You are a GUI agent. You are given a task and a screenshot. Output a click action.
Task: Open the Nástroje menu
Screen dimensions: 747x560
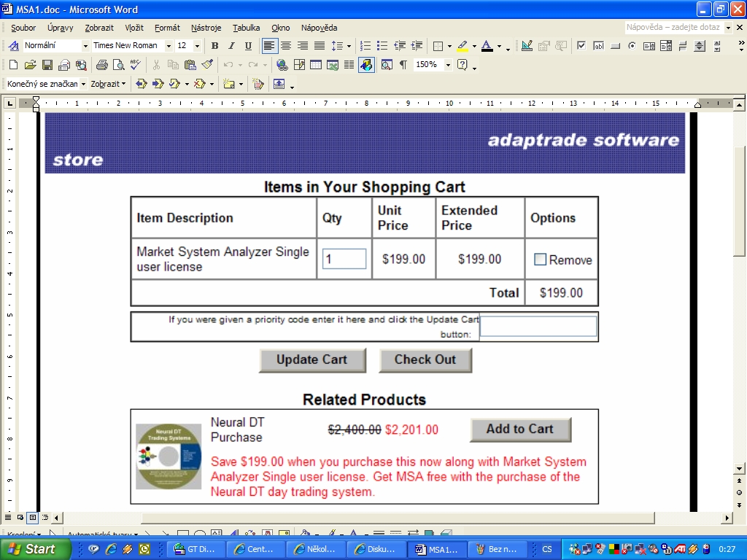pos(206,28)
